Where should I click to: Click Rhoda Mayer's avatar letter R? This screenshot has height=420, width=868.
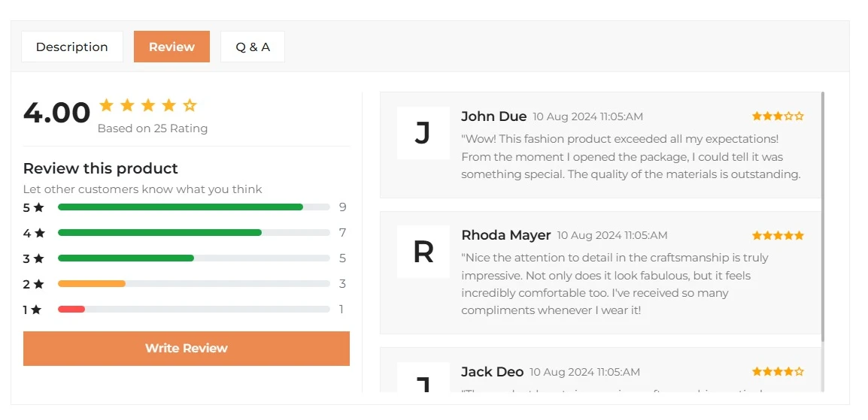click(x=423, y=252)
